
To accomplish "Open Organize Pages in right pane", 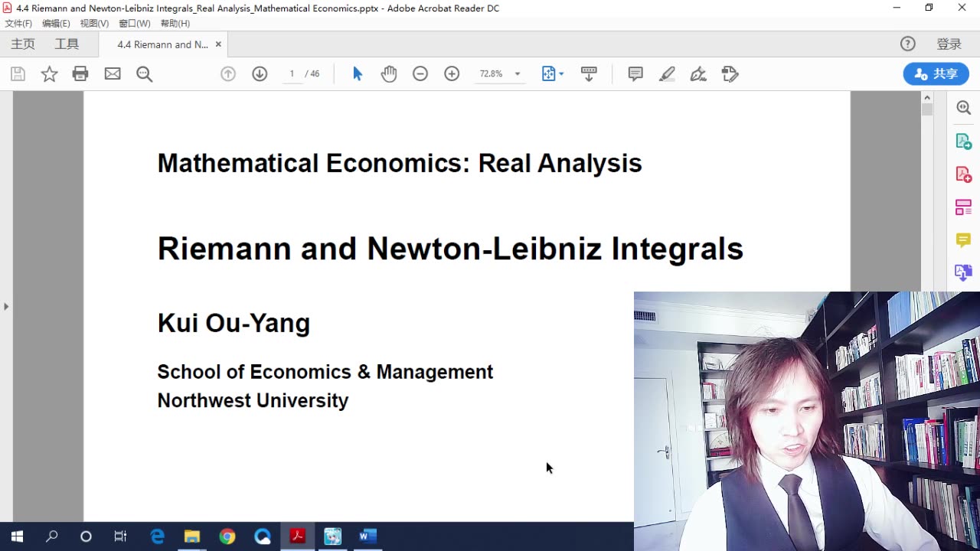I will 964,207.
